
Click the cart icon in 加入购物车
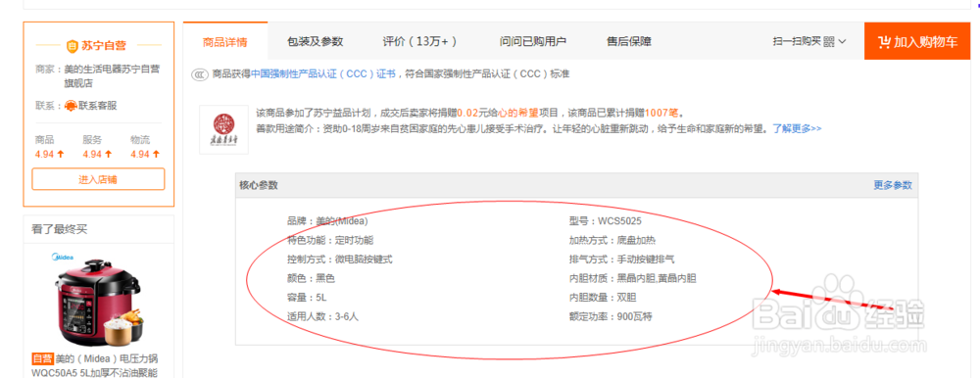coord(884,42)
